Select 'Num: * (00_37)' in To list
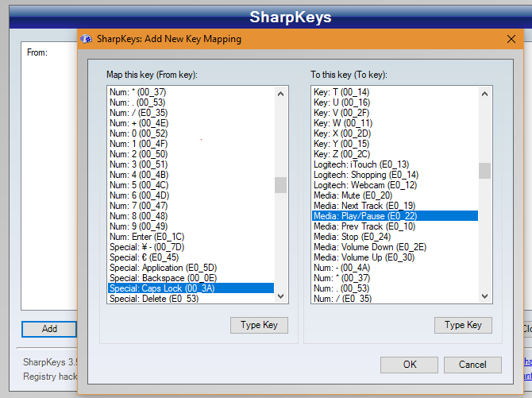532x398 pixels. click(x=395, y=278)
